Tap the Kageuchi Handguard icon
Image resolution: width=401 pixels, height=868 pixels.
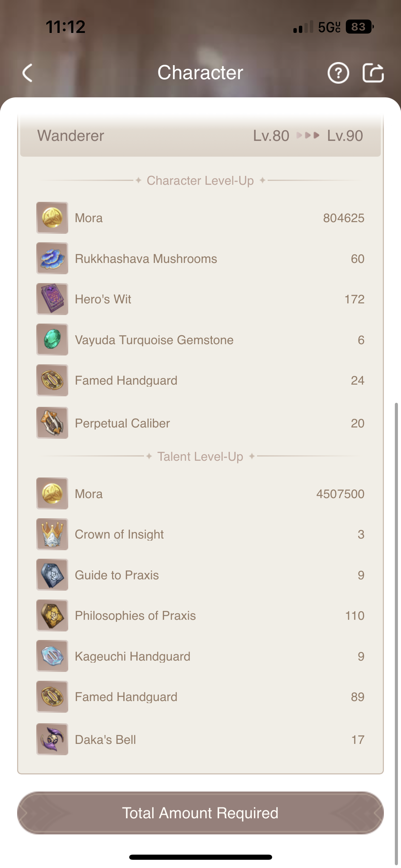point(52,656)
